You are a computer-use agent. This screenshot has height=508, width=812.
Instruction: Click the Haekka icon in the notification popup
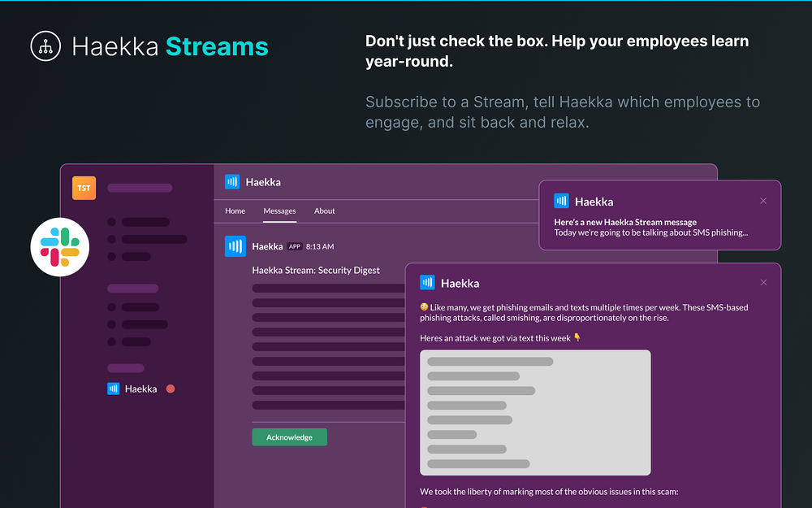pyautogui.click(x=561, y=201)
